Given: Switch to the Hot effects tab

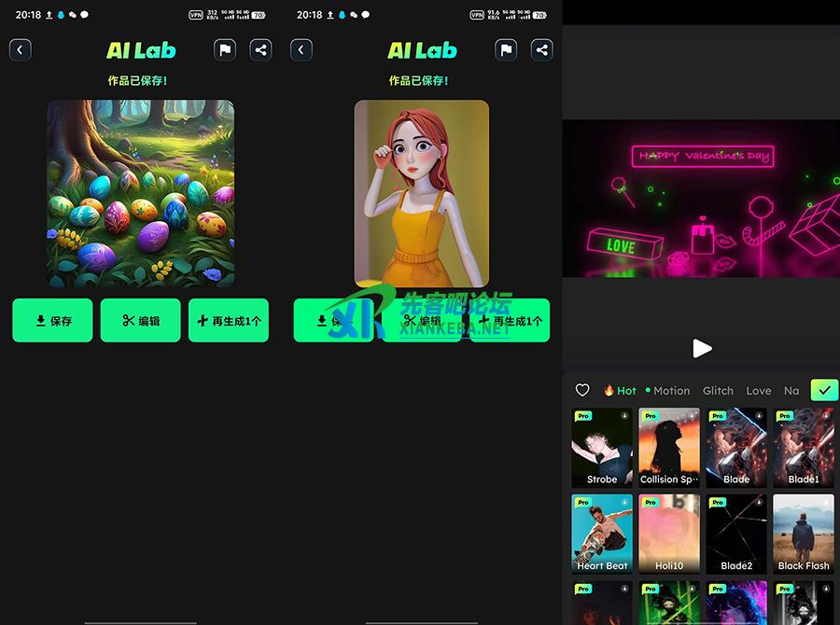Looking at the screenshot, I should coord(620,391).
